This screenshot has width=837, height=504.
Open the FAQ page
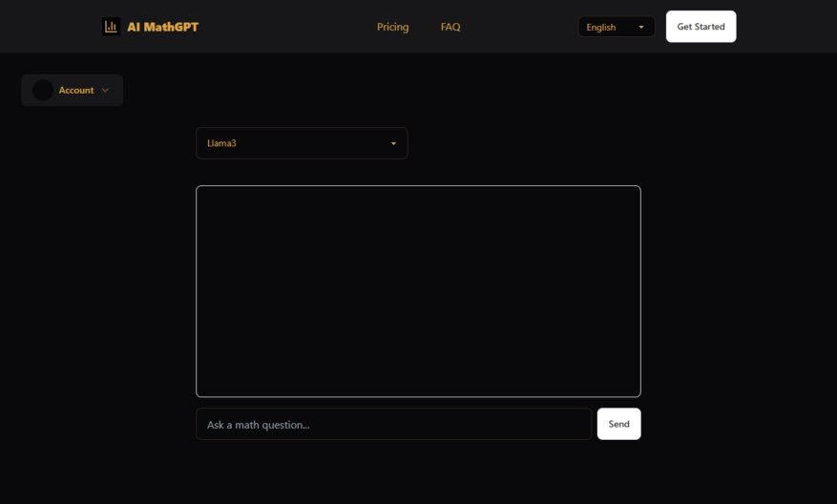click(x=450, y=27)
